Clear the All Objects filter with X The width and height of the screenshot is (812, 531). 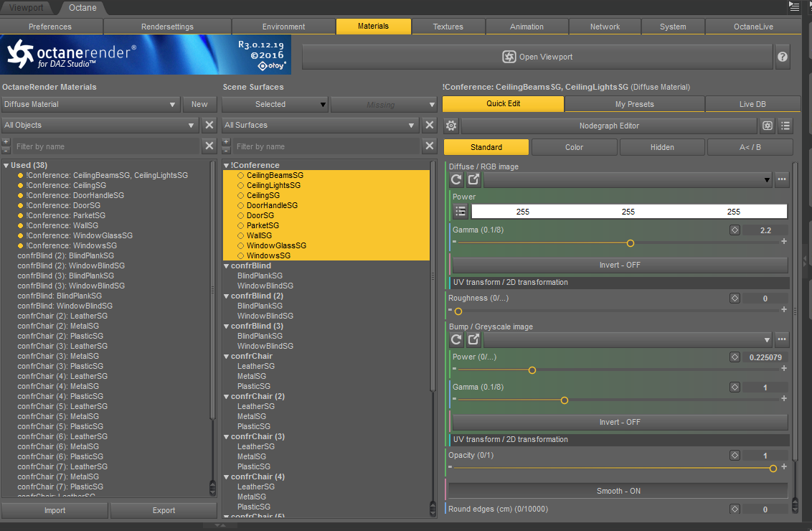209,125
